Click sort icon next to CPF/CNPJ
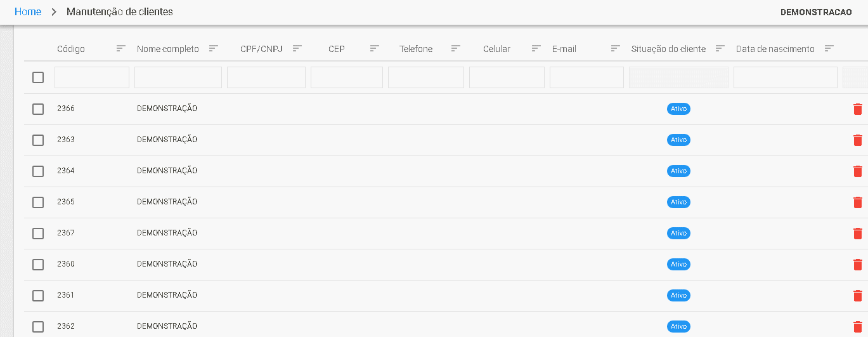868x337 pixels. (297, 48)
